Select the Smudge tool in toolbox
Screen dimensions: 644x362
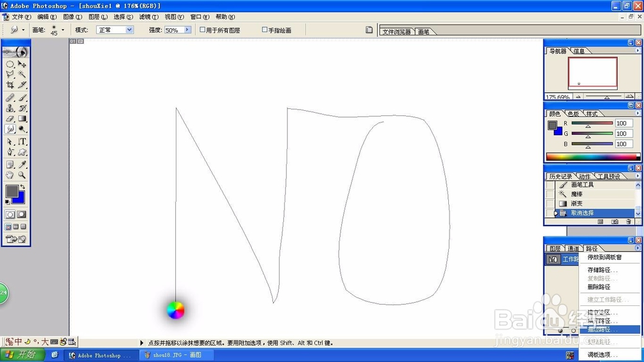click(x=10, y=129)
